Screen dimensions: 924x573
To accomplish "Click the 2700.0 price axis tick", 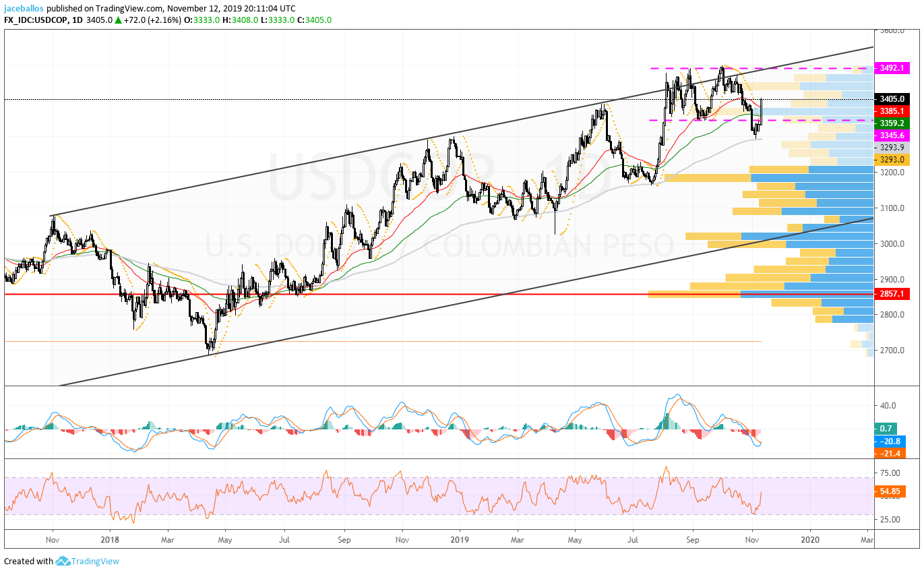I will point(893,351).
